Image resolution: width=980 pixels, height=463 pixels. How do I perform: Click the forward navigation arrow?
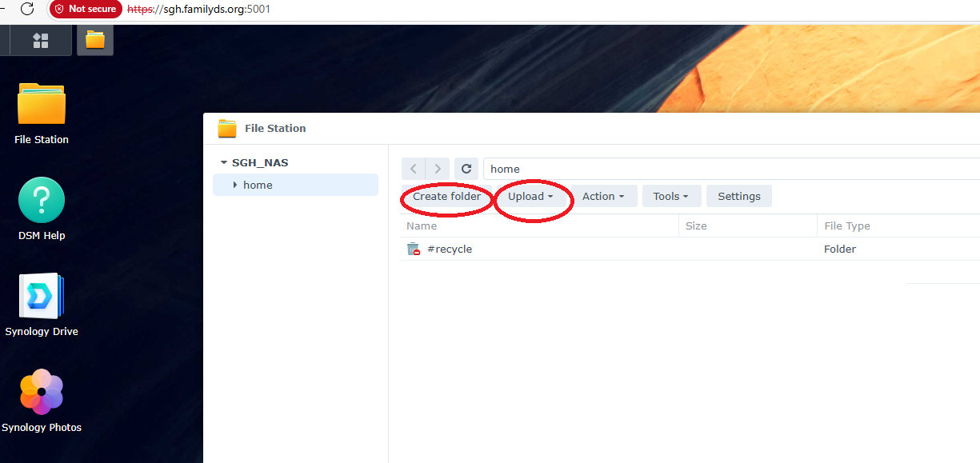tap(437, 169)
